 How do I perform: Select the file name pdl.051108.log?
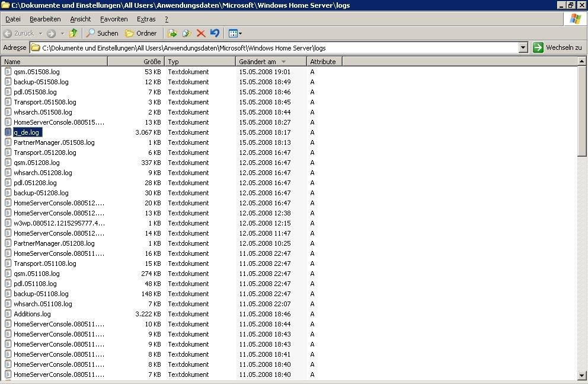pos(35,284)
